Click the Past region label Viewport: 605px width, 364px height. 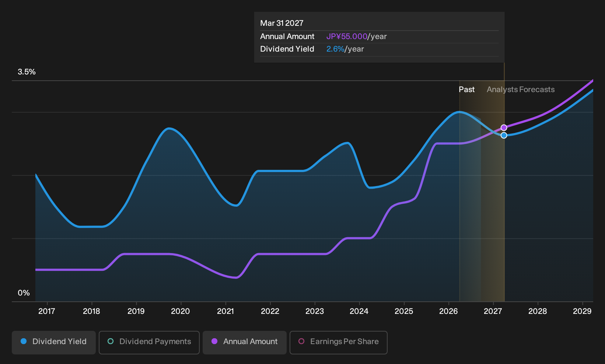click(x=466, y=90)
